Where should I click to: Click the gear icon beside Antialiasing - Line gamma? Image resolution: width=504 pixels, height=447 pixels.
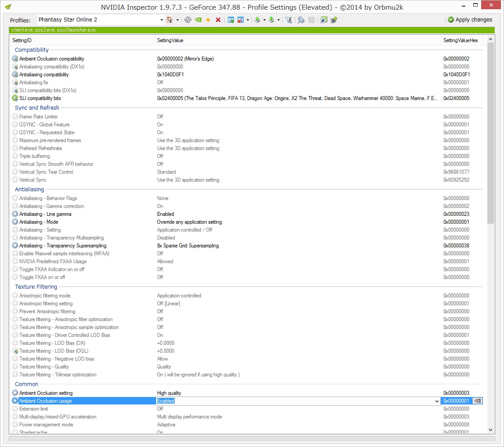(x=15, y=214)
